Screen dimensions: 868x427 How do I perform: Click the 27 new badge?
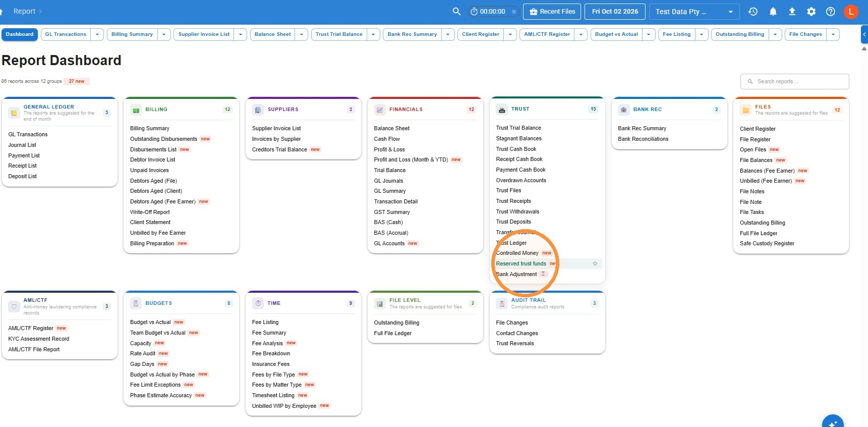click(77, 81)
